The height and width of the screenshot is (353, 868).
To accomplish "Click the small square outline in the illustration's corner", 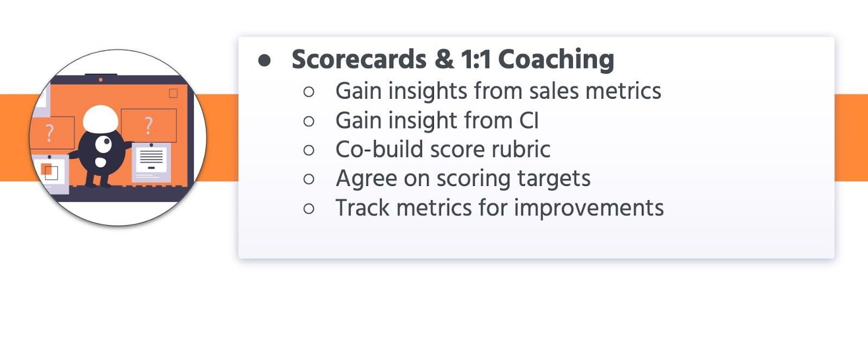I will 173,93.
